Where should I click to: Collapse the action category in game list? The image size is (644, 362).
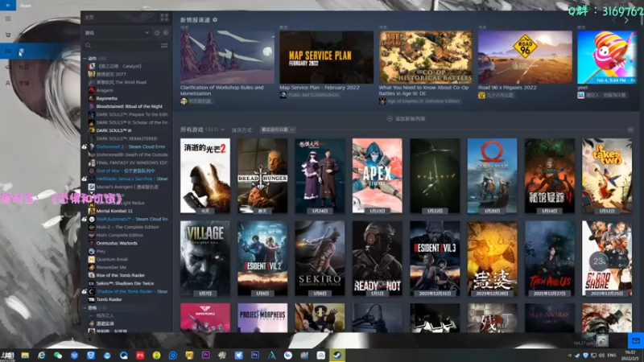[x=85, y=58]
